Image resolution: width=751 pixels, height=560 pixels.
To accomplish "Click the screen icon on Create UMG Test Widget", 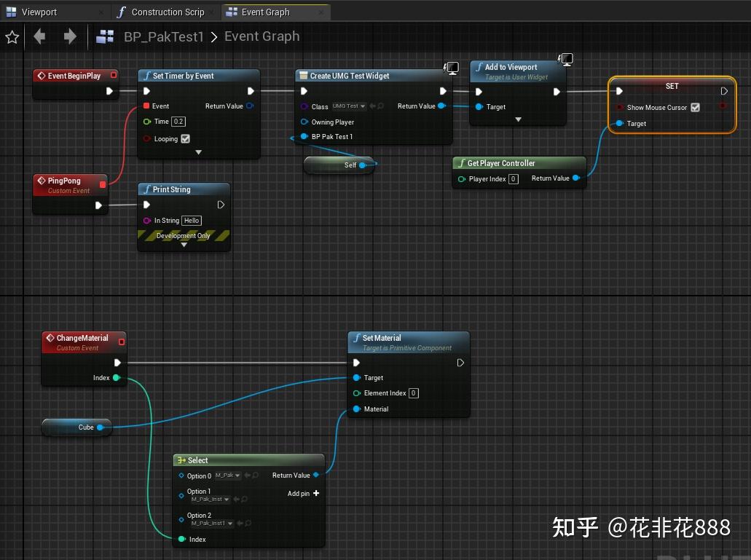I will 452,68.
